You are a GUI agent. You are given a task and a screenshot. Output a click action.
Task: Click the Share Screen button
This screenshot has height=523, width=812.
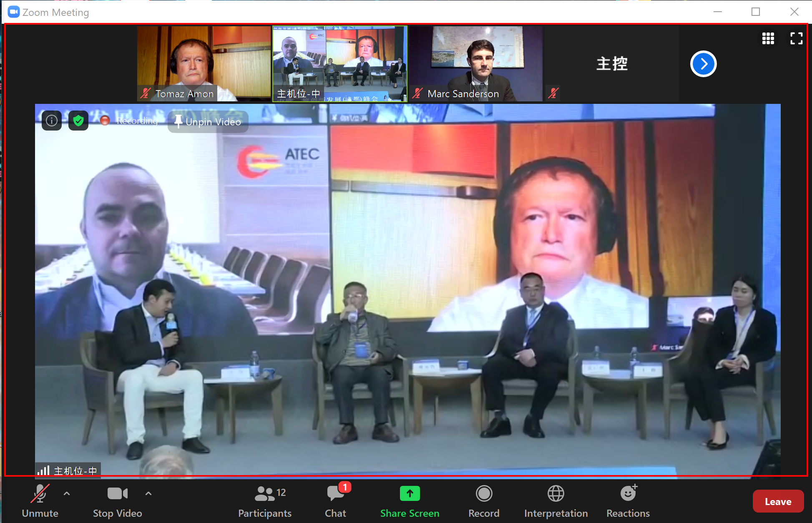tap(410, 501)
